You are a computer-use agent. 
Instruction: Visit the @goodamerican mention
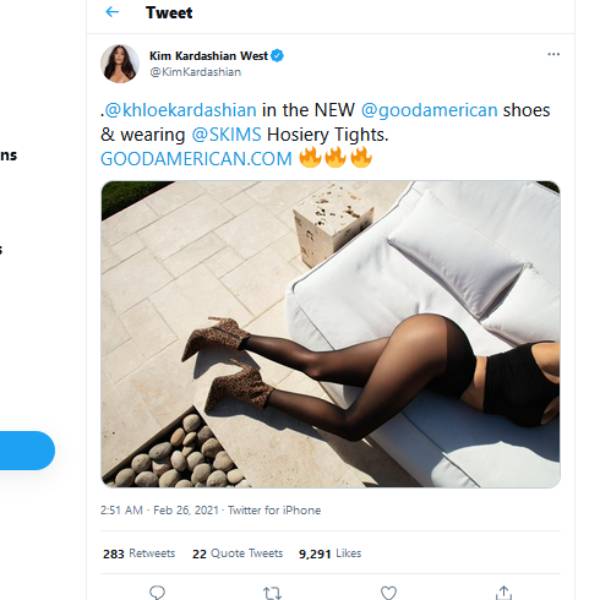coord(429,110)
